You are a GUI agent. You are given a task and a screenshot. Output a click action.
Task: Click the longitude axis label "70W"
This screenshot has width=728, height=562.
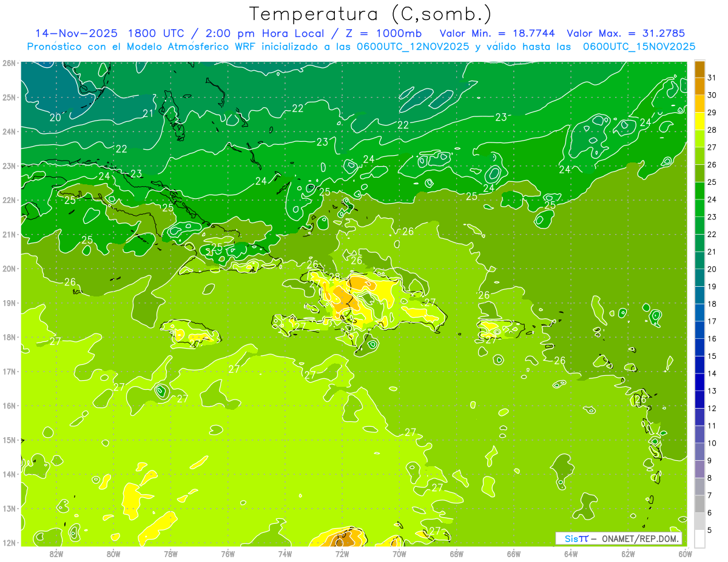pyautogui.click(x=399, y=554)
